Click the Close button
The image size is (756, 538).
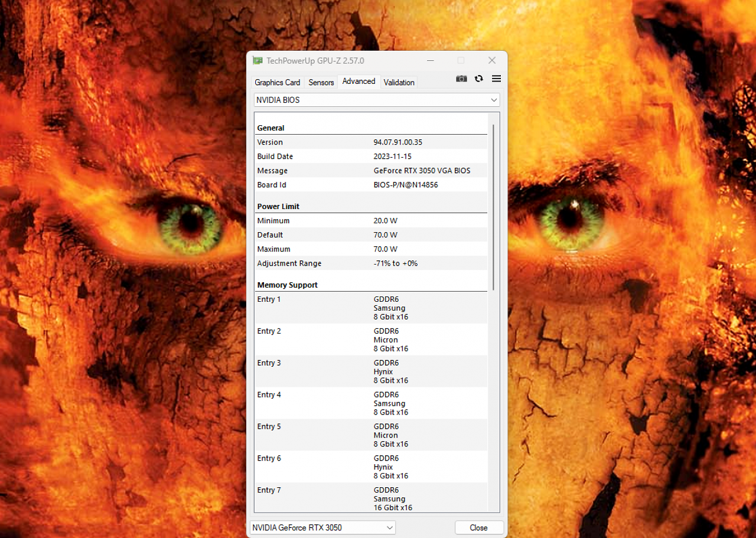pyautogui.click(x=479, y=527)
